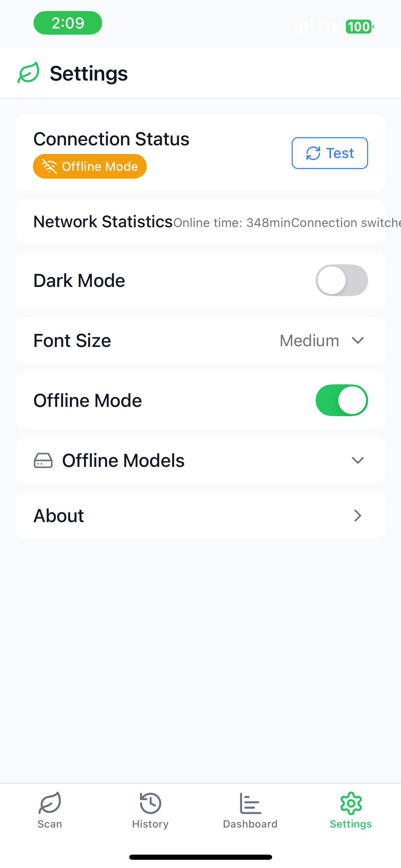The image size is (401, 868).
Task: Click the crossed-out wifi icon in offline badge
Action: pos(49,166)
